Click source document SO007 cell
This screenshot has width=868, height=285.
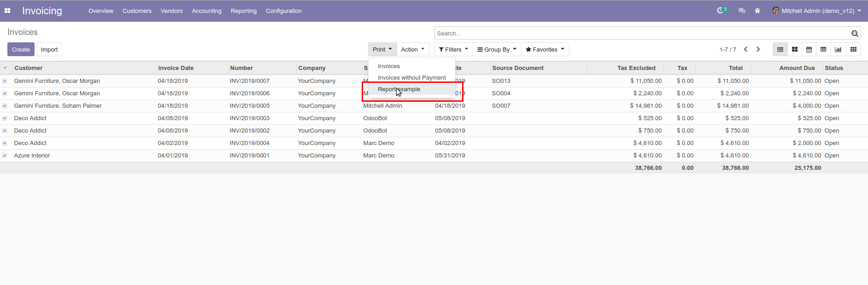click(501, 106)
